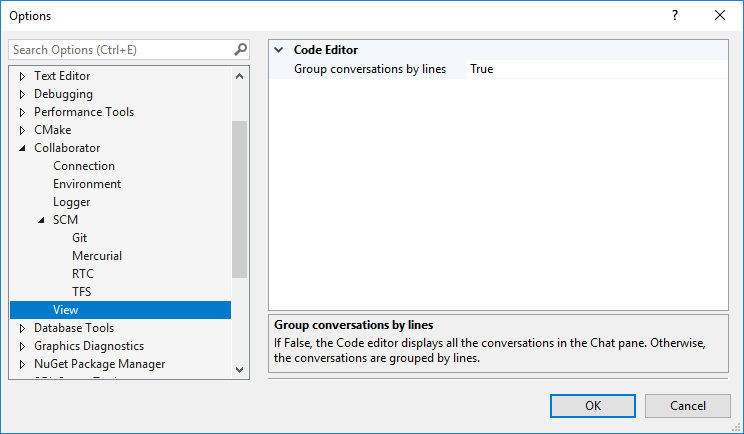Open the Environment options page
Viewport: 744px width, 434px height.
tap(87, 184)
